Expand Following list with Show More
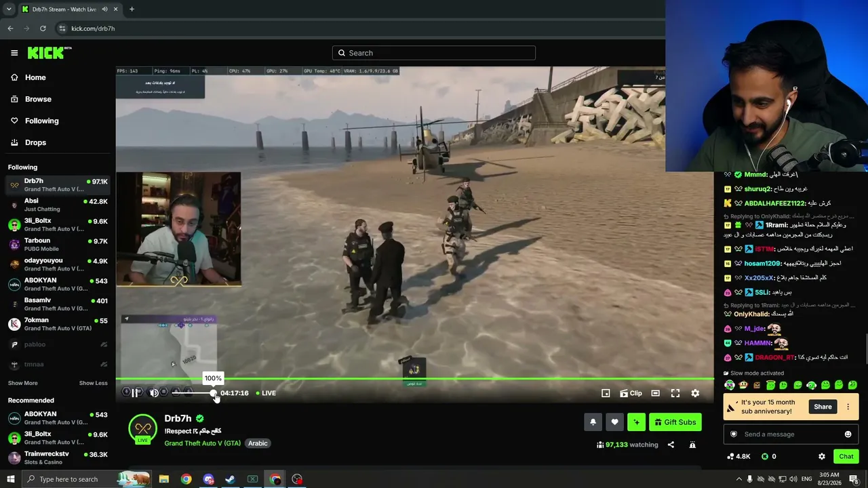 pyautogui.click(x=22, y=383)
